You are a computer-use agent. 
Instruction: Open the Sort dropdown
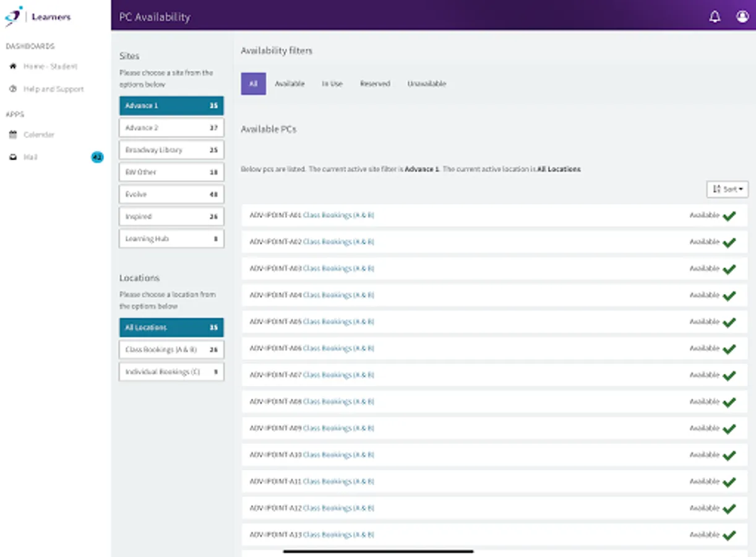pos(728,189)
